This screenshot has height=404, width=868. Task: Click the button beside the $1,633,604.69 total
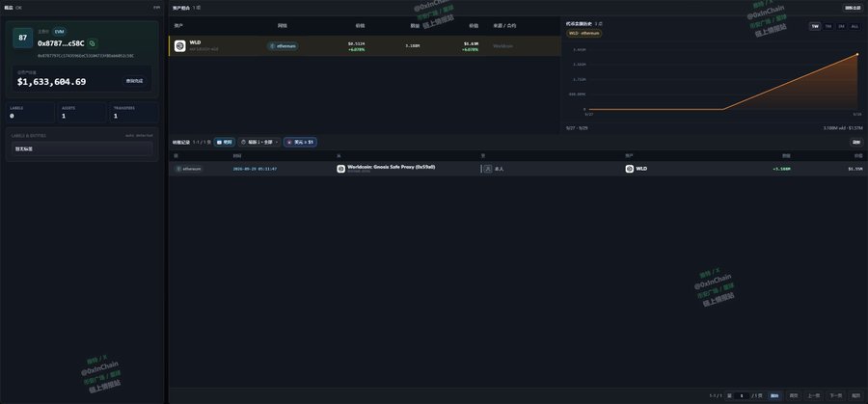click(134, 81)
